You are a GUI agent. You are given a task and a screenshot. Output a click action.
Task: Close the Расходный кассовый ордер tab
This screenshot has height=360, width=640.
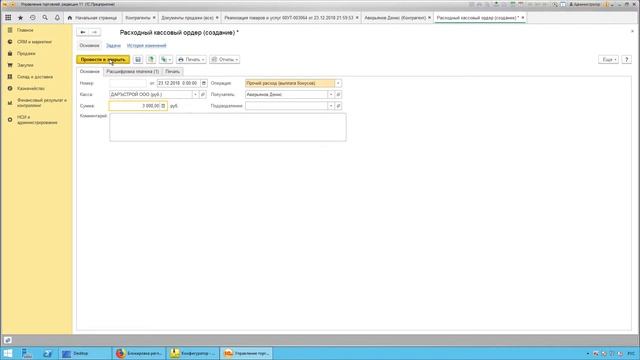[522, 18]
